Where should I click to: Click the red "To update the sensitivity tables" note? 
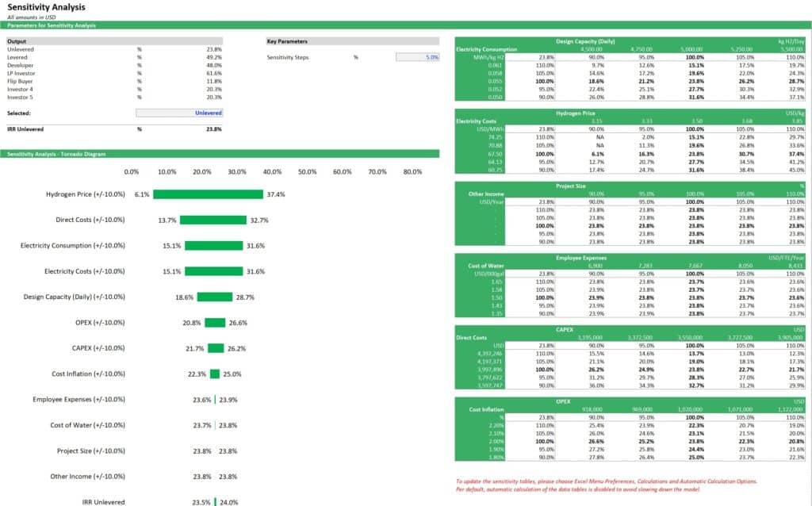point(607,481)
